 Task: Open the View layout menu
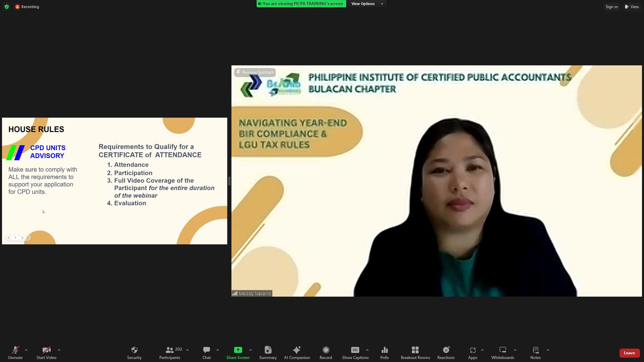[x=632, y=7]
